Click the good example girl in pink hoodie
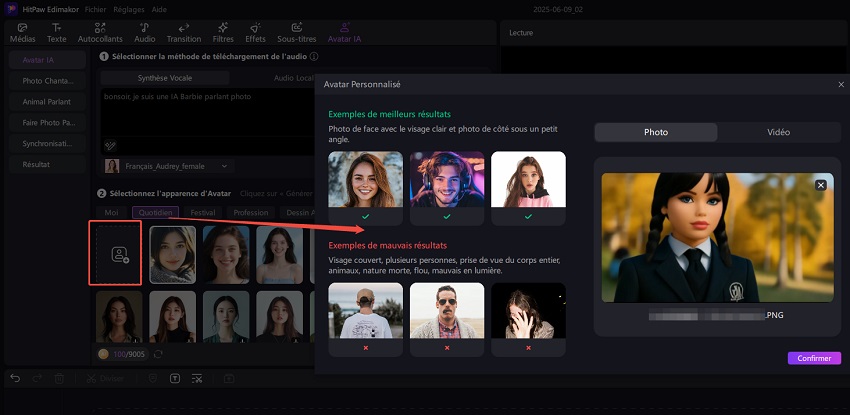Screen dimensions: 850x415 528,179
